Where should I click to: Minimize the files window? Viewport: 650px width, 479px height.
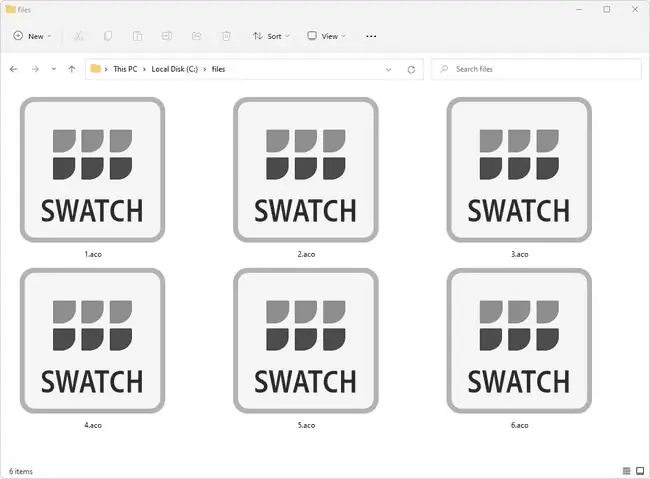click(x=579, y=9)
